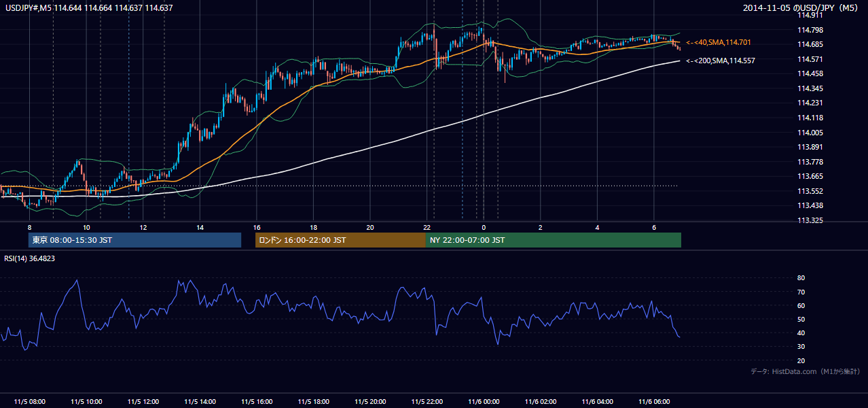Click hour label 0 under price chart
The image size is (868, 408).
click(484, 227)
